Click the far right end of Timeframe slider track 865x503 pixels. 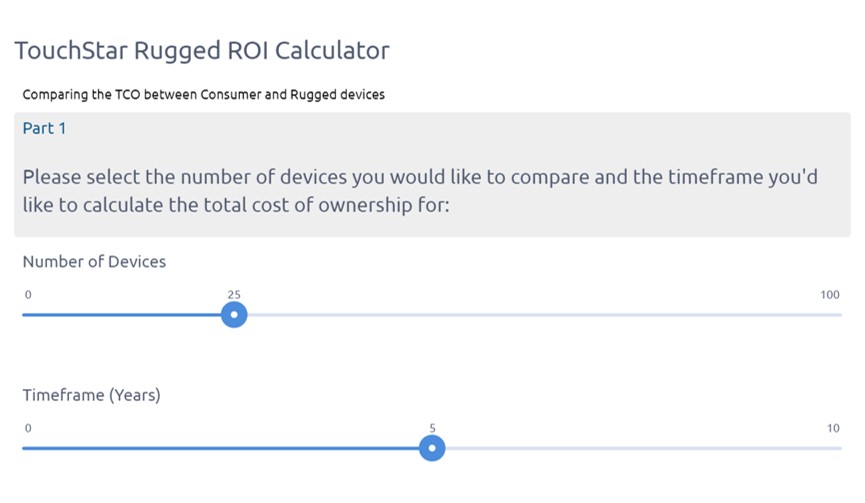click(838, 448)
